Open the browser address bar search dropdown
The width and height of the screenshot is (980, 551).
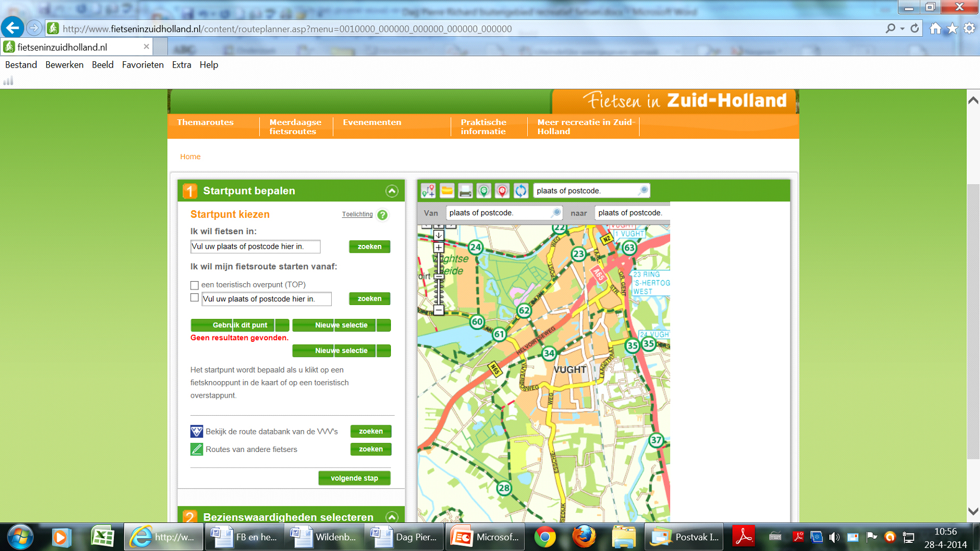[902, 29]
